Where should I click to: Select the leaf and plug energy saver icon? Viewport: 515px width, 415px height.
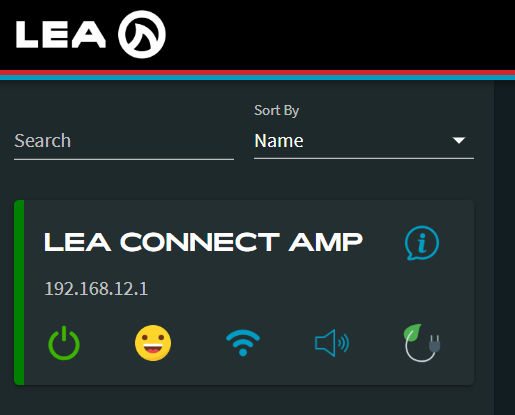click(422, 343)
